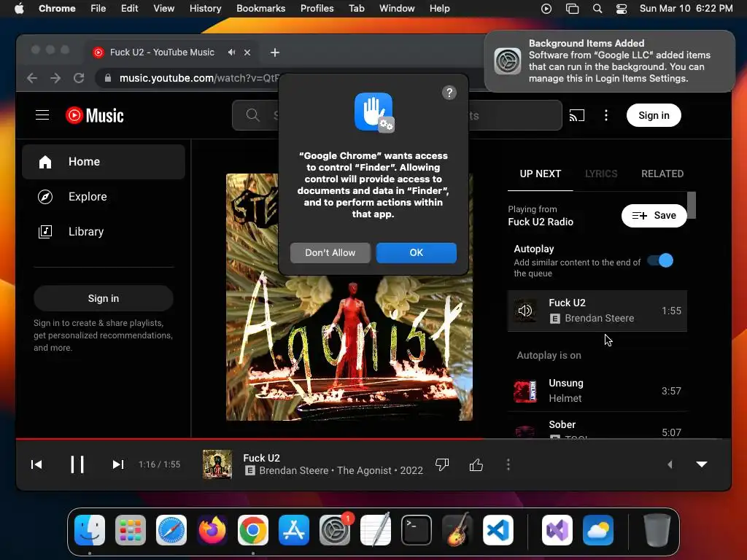
Task: Open the Cast to device icon
Action: coord(576,115)
